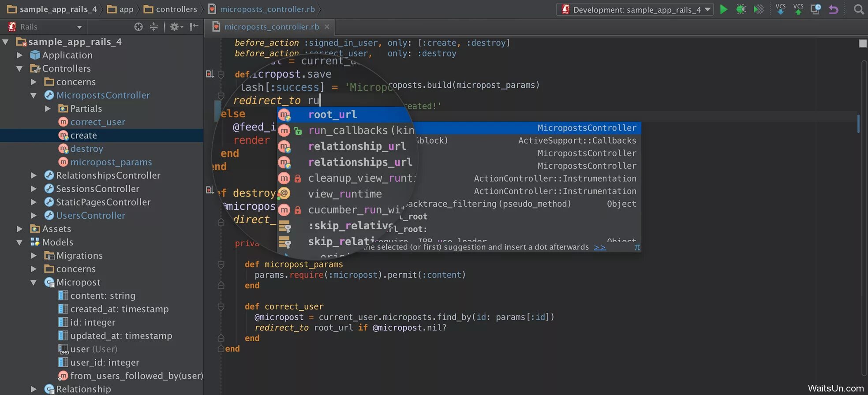Select root_url completion suggestion
Viewport: 868px width, 395px height.
coord(333,115)
